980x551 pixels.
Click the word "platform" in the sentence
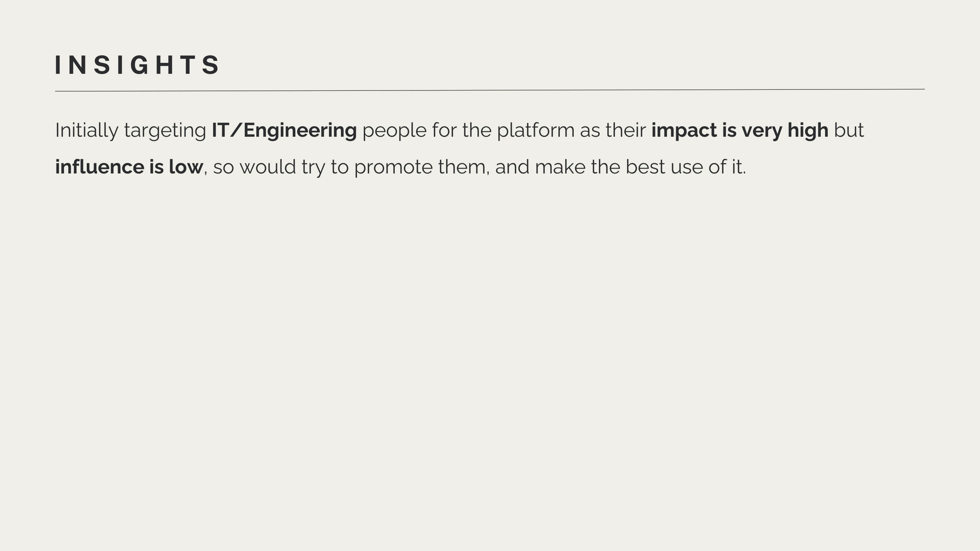(536, 130)
